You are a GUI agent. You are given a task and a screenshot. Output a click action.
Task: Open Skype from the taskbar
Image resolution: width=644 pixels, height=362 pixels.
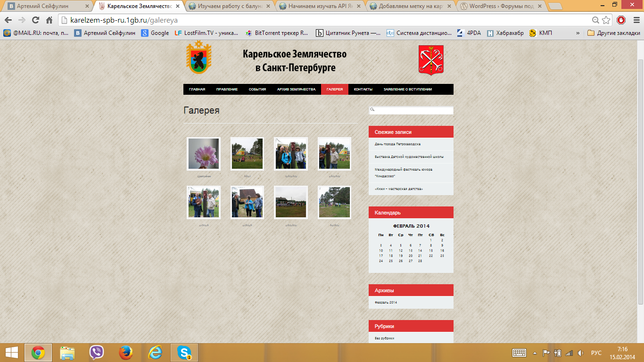(x=184, y=352)
